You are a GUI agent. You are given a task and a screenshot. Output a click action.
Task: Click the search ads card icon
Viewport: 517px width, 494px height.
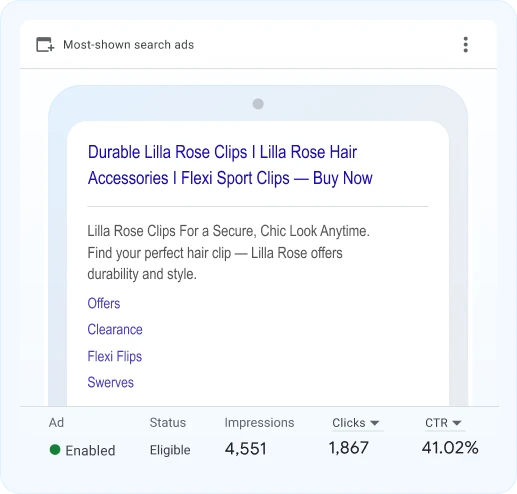click(45, 45)
